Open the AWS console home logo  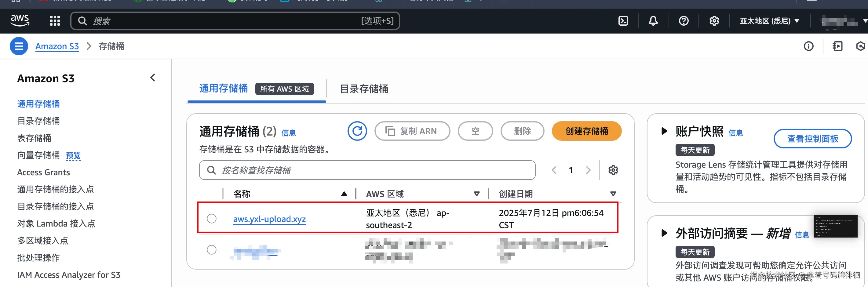[x=20, y=21]
